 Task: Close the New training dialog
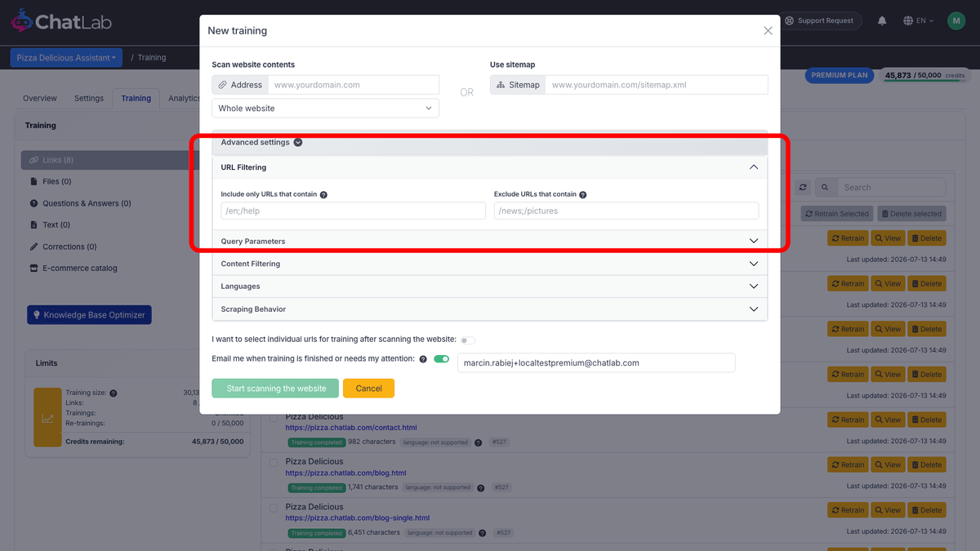(768, 30)
